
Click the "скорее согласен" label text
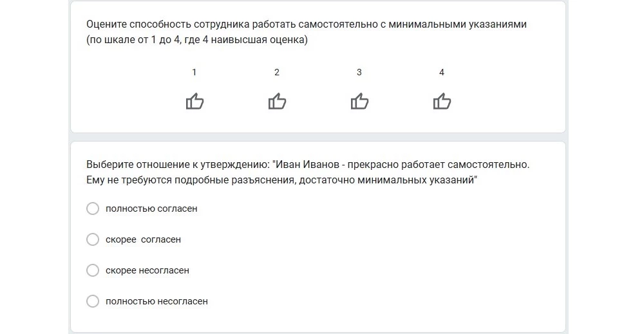coord(143,239)
